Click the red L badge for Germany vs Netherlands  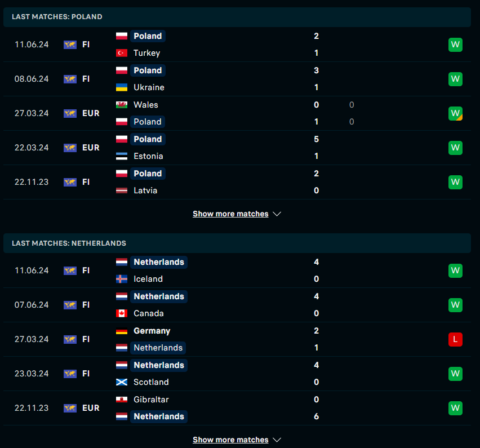[455, 339]
